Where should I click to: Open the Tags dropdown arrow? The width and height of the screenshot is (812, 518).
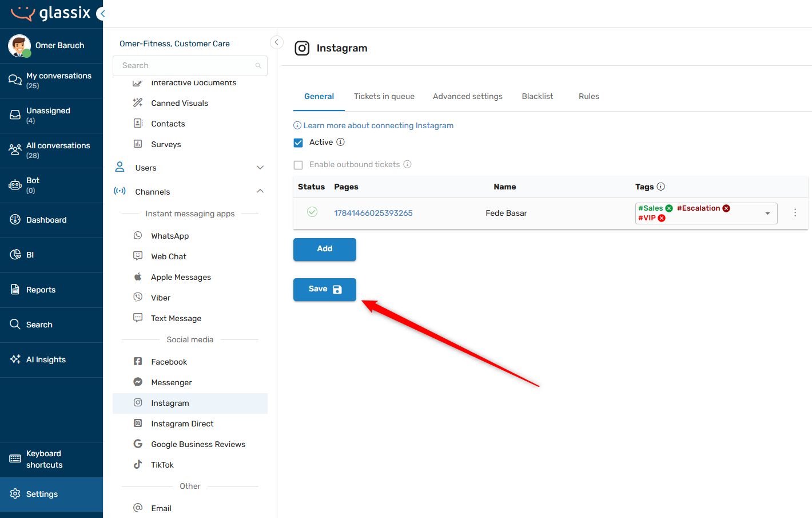pos(767,213)
